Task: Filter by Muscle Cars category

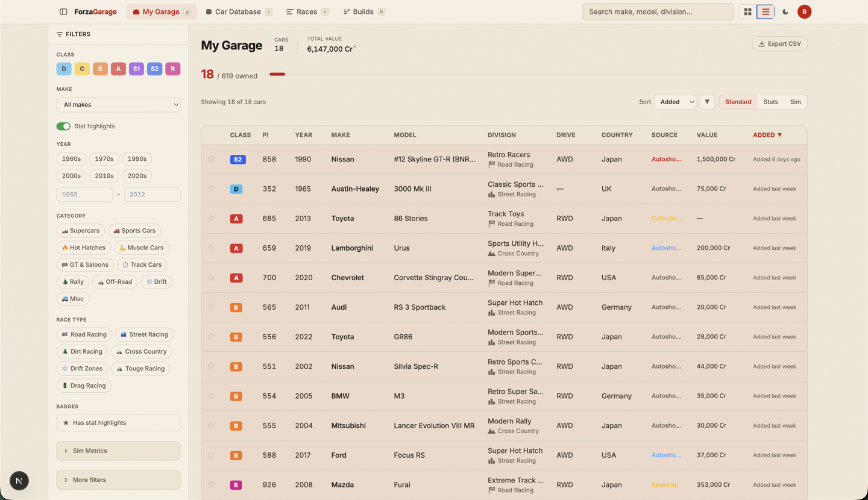Action: (x=141, y=248)
